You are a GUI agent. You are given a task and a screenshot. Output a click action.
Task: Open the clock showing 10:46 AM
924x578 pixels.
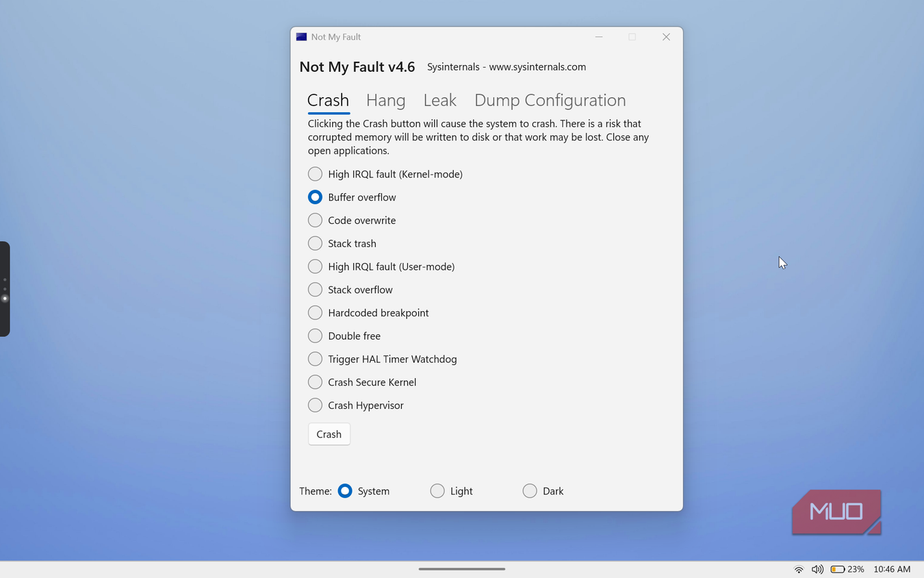(x=892, y=569)
